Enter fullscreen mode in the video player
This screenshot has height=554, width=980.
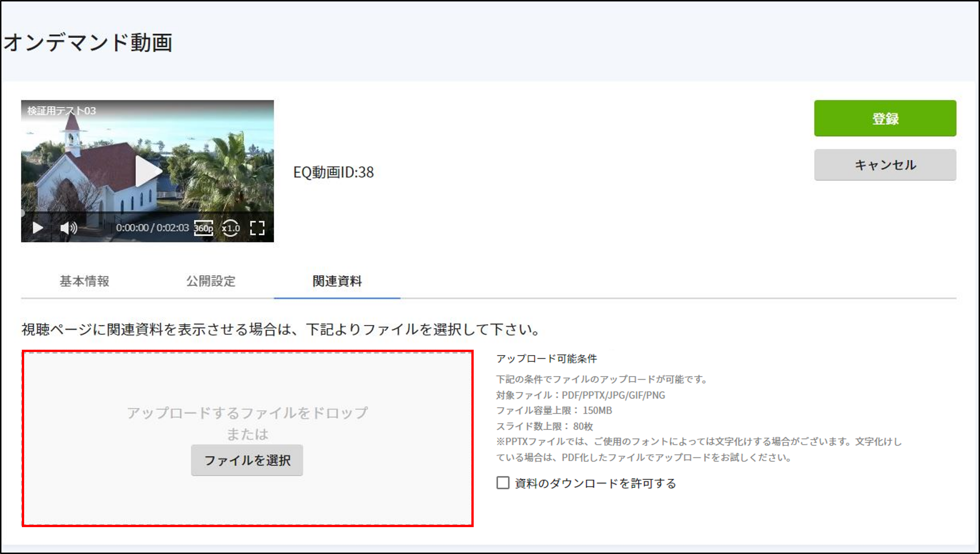coord(257,228)
